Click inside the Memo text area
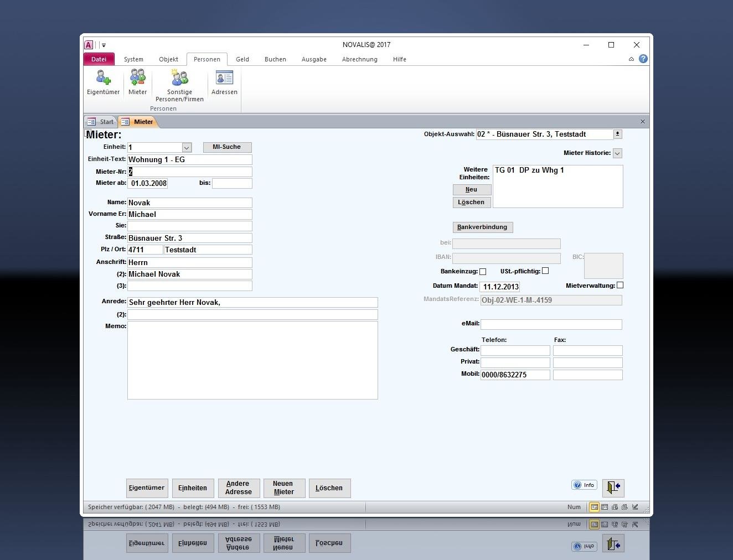 click(x=252, y=360)
